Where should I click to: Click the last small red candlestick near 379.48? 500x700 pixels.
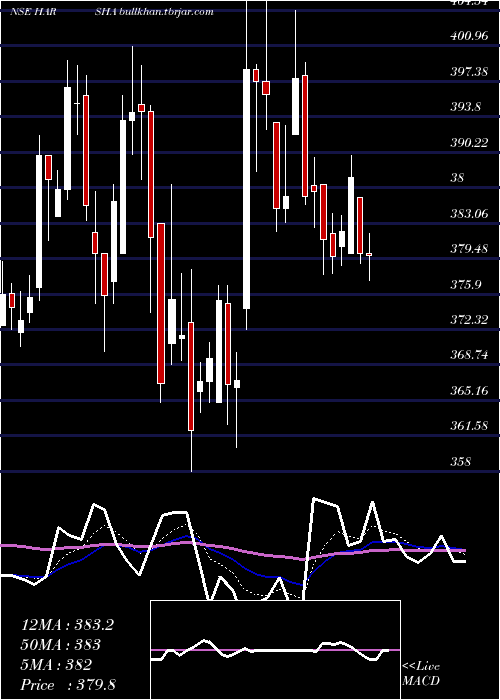point(369,254)
